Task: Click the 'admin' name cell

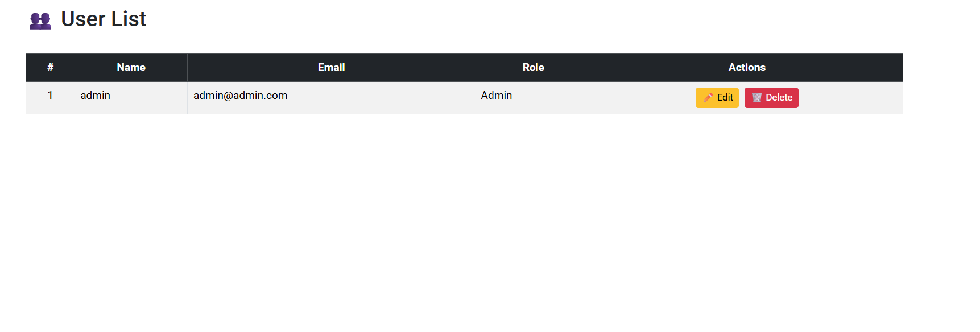Action: [x=96, y=96]
